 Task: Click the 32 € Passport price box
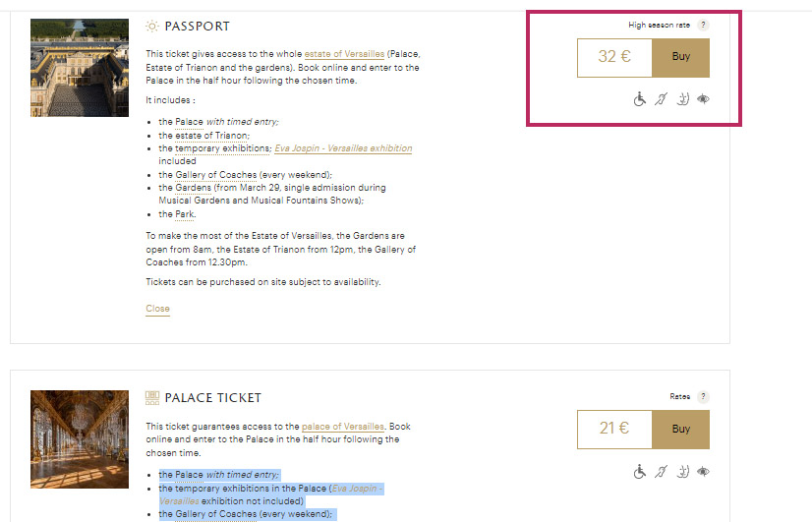tap(614, 57)
